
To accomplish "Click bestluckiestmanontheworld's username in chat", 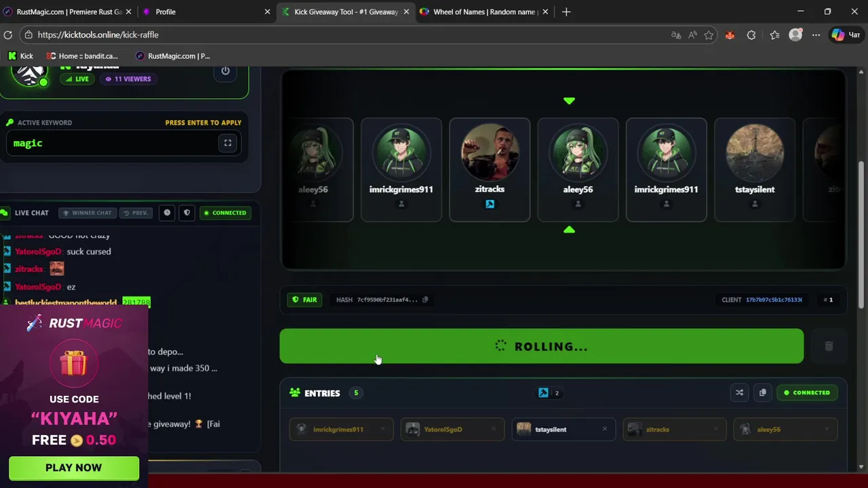I will click(66, 302).
